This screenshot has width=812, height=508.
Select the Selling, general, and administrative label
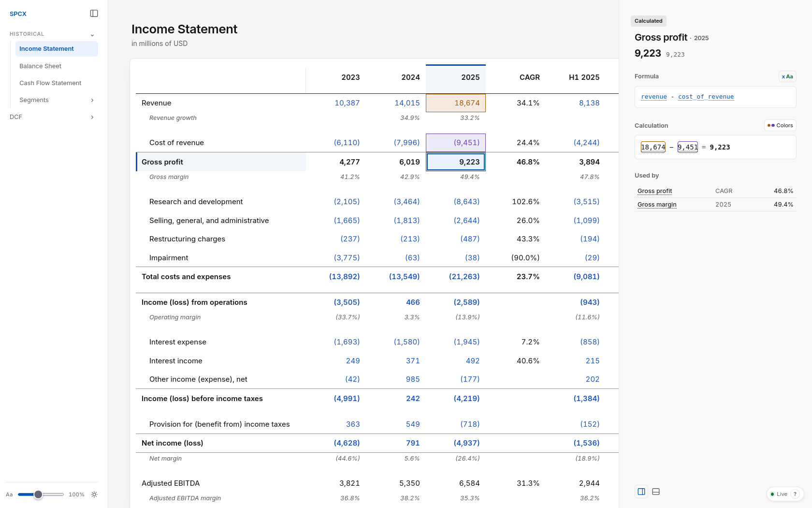point(209,221)
